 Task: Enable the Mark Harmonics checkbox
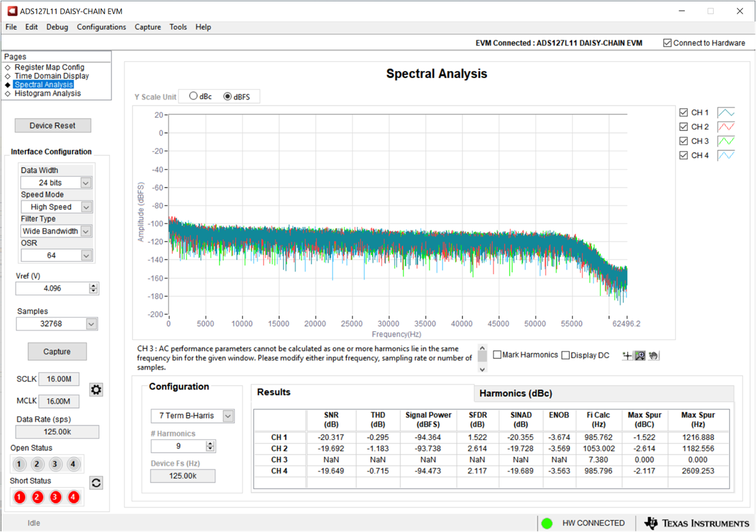(x=497, y=355)
